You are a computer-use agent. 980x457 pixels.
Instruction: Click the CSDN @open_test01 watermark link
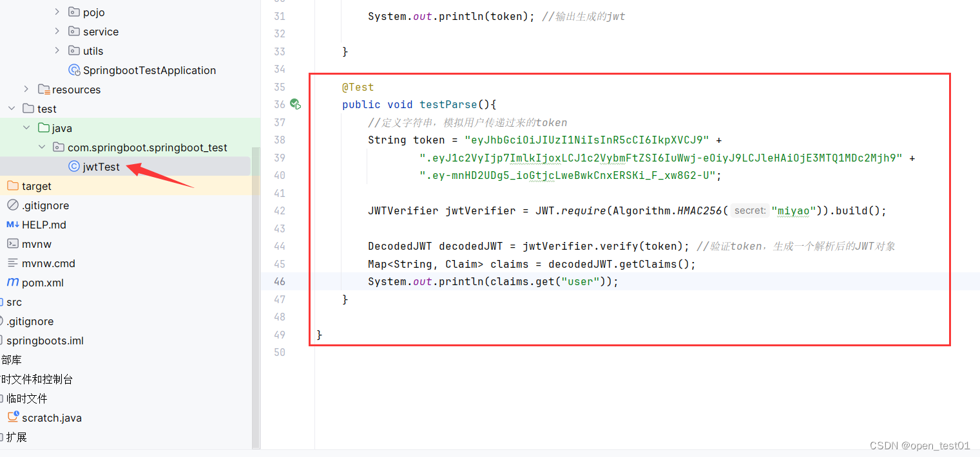click(x=919, y=445)
